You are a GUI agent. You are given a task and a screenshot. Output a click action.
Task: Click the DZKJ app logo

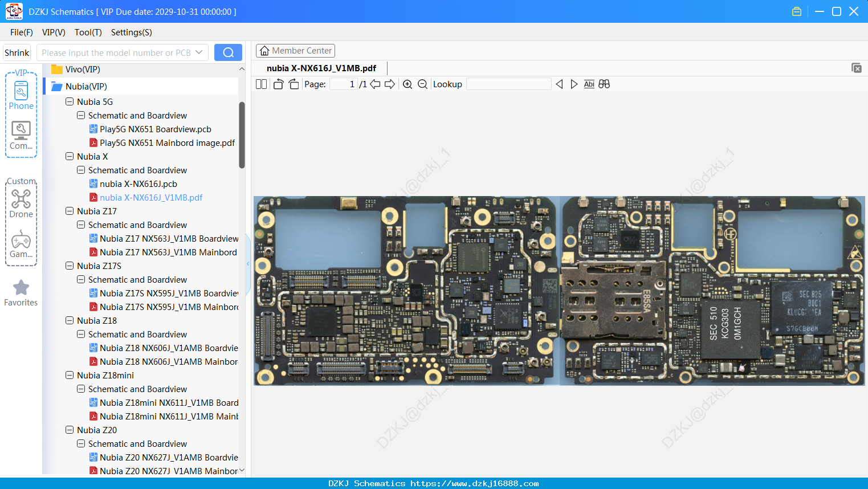point(14,11)
